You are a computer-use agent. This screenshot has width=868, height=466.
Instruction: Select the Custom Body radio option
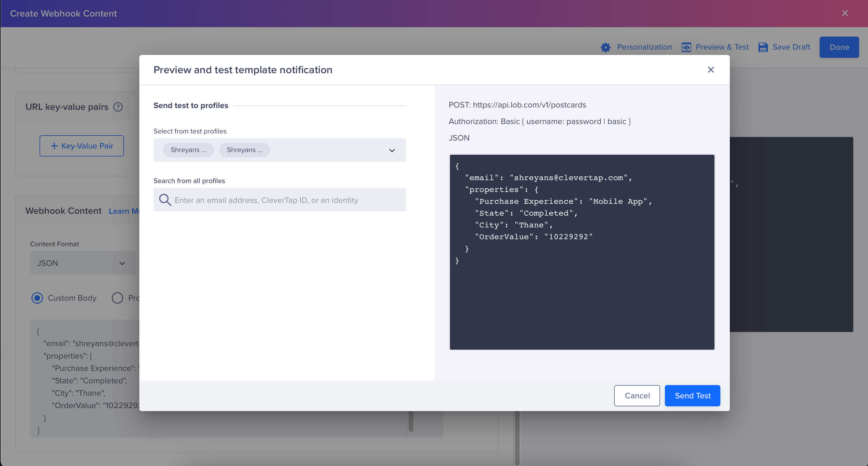point(37,298)
